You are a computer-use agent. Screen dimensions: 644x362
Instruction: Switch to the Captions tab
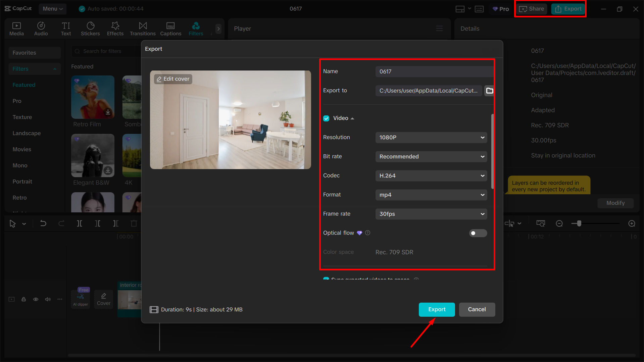tap(170, 29)
